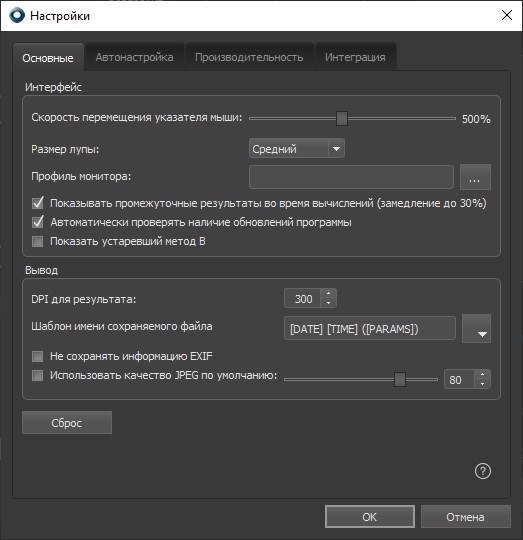
Task: Decrease DPI with the down arrow
Action: tap(328, 303)
